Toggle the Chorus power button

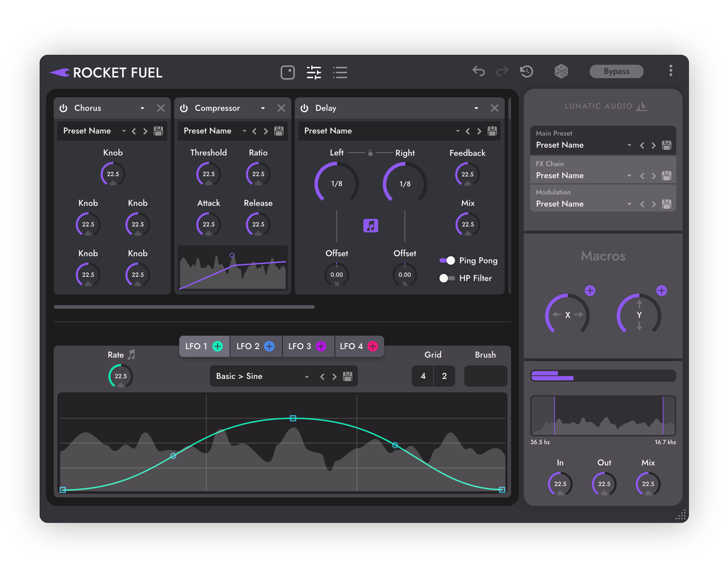click(63, 108)
